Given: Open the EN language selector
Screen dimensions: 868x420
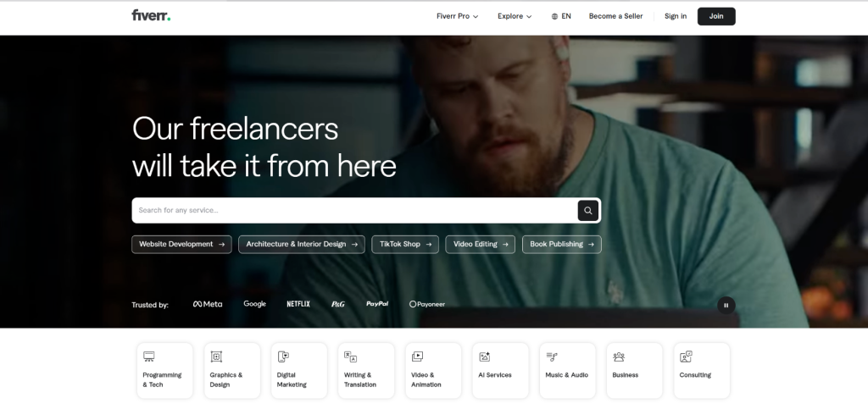Looking at the screenshot, I should 561,16.
